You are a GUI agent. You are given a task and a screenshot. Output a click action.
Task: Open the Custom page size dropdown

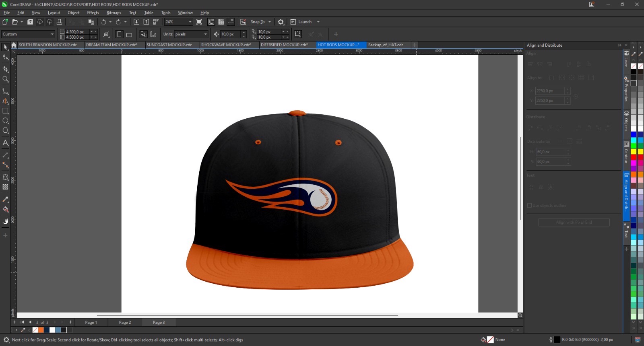coord(52,34)
